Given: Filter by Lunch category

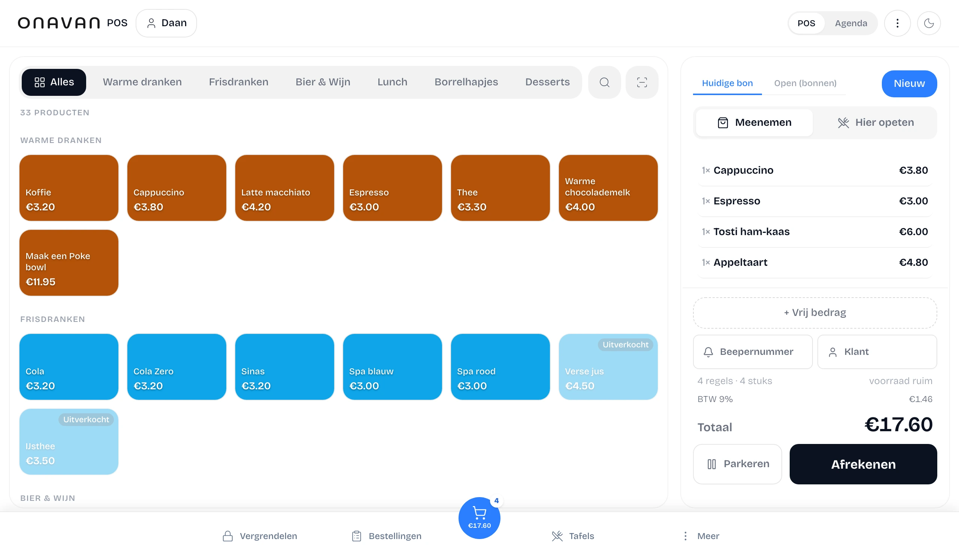Looking at the screenshot, I should pyautogui.click(x=392, y=82).
